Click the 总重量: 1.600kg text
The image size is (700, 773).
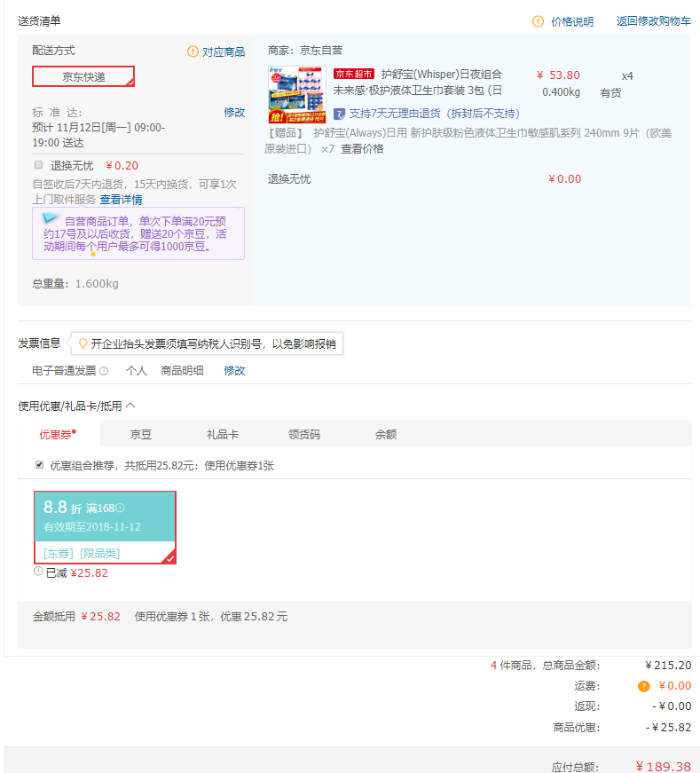tap(75, 284)
